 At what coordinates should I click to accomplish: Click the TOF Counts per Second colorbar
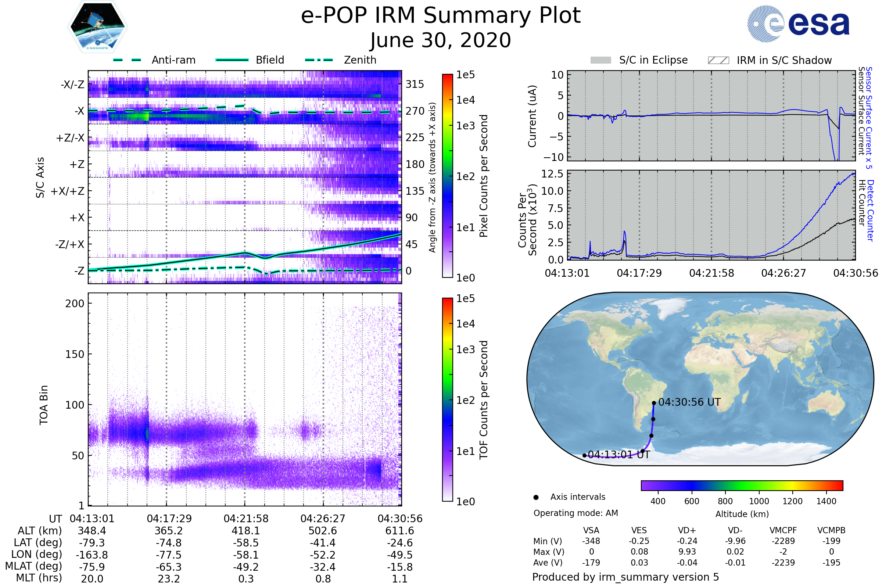click(448, 400)
